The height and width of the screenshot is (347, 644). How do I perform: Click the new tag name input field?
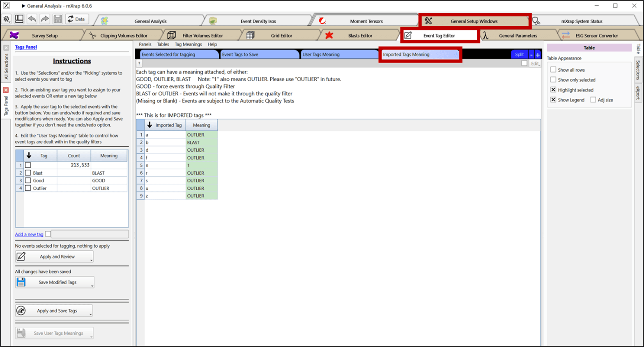point(90,234)
